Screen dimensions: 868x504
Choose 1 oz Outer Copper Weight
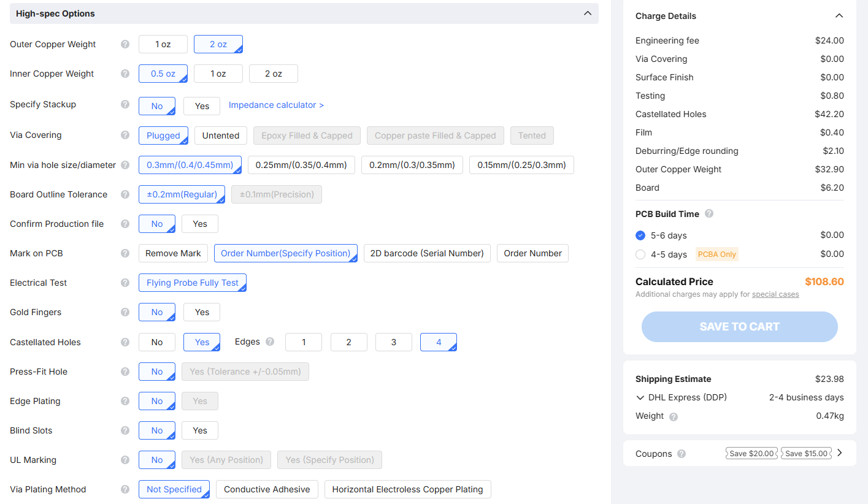pos(163,44)
